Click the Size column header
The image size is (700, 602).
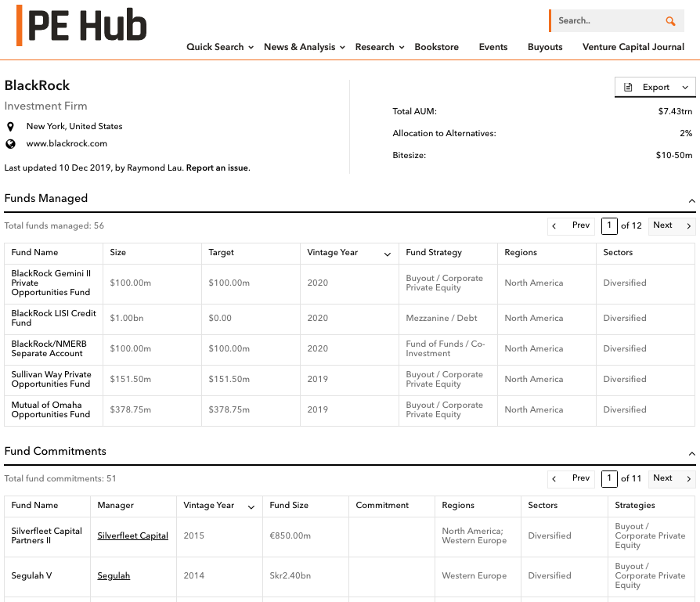point(118,253)
